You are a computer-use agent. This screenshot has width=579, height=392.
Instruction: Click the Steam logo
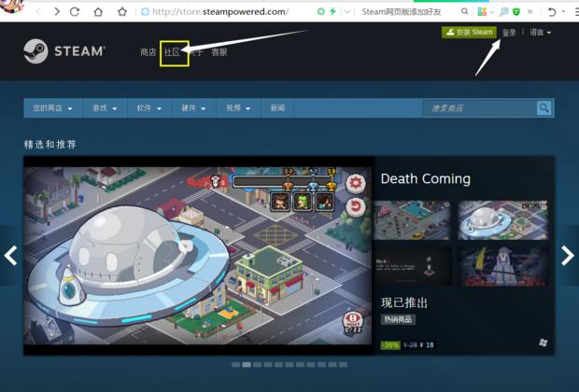[64, 51]
